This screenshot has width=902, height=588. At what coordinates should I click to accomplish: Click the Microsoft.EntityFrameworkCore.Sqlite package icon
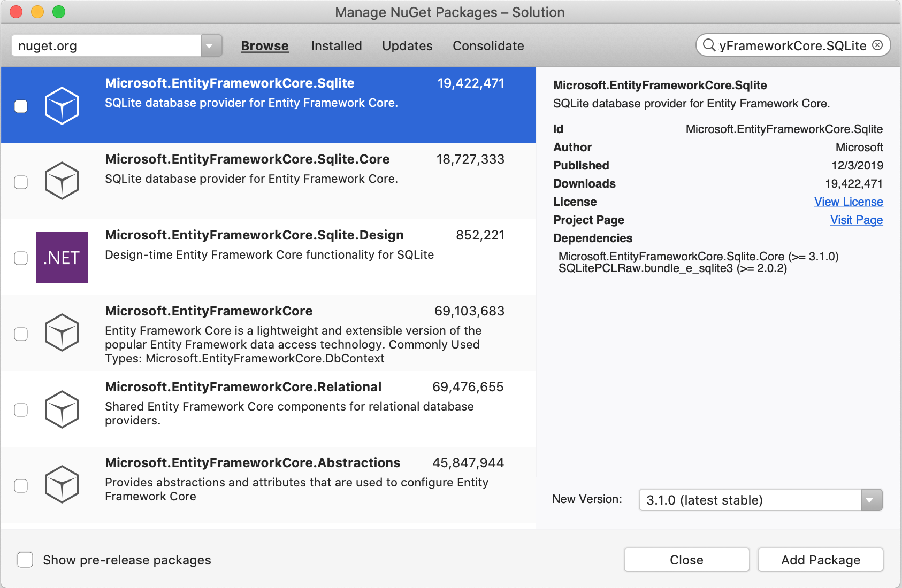tap(62, 105)
